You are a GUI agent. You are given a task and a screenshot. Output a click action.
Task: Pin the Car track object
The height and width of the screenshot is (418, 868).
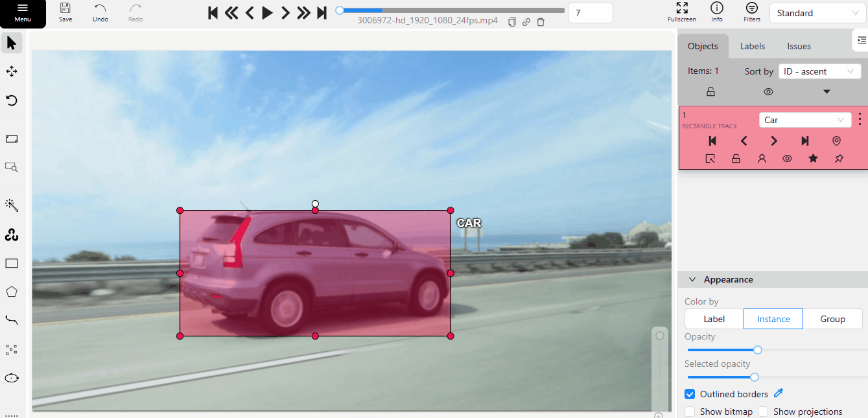[839, 158]
